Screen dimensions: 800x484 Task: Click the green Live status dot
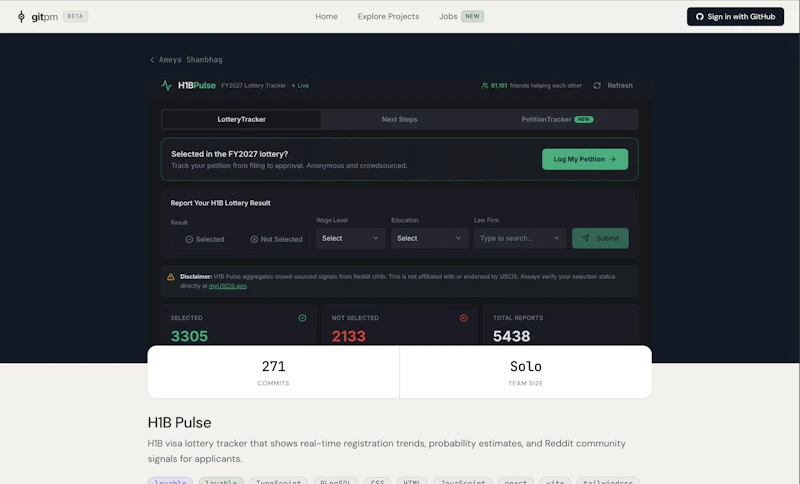click(293, 86)
